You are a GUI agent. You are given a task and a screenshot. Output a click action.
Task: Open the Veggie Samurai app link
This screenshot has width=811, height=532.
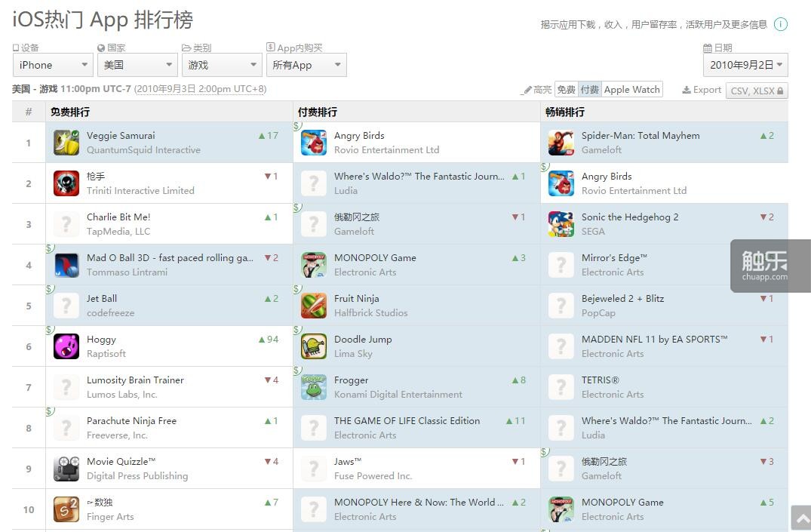(x=121, y=136)
